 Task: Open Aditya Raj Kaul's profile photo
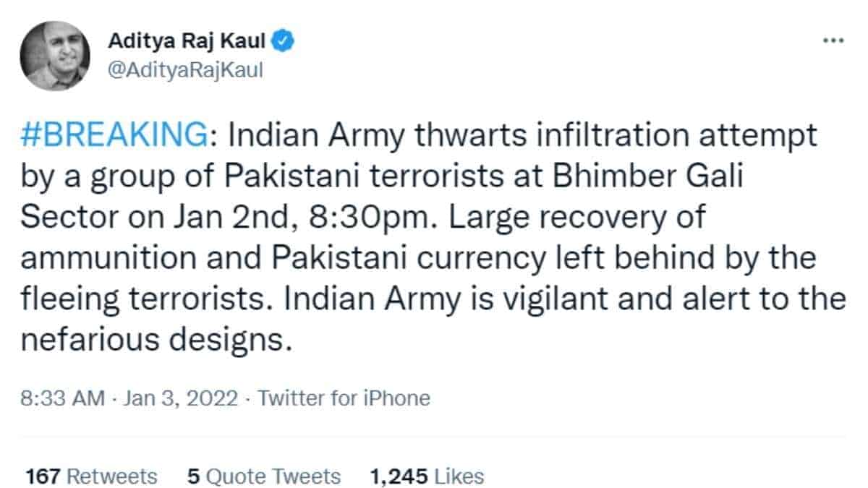coord(54,56)
